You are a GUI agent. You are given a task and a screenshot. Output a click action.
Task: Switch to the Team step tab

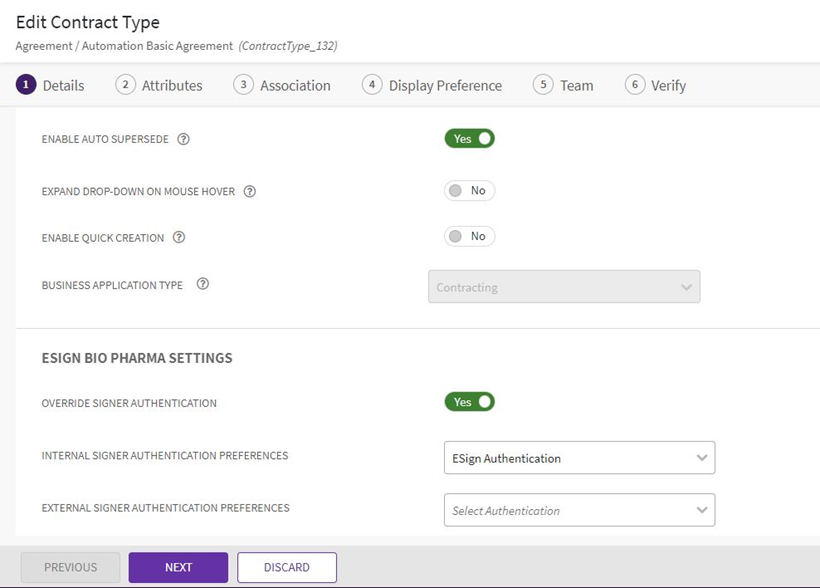576,86
